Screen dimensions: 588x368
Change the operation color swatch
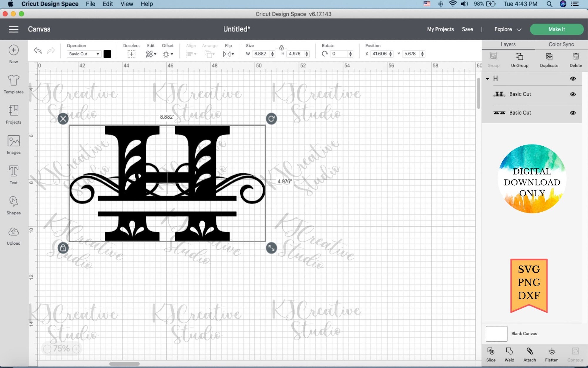(x=107, y=54)
